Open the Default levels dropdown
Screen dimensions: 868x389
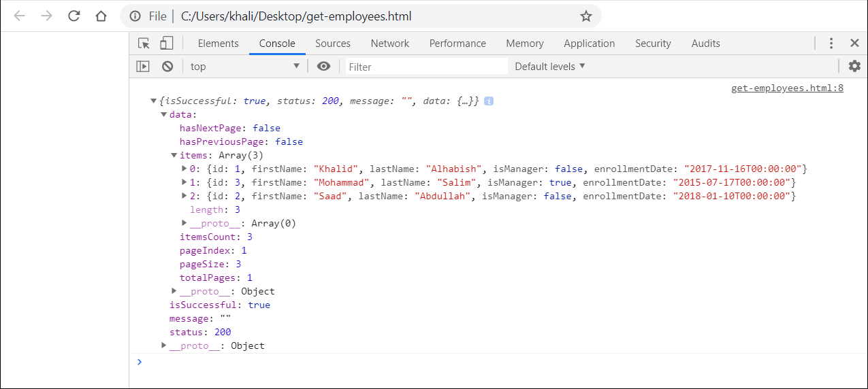pos(550,66)
